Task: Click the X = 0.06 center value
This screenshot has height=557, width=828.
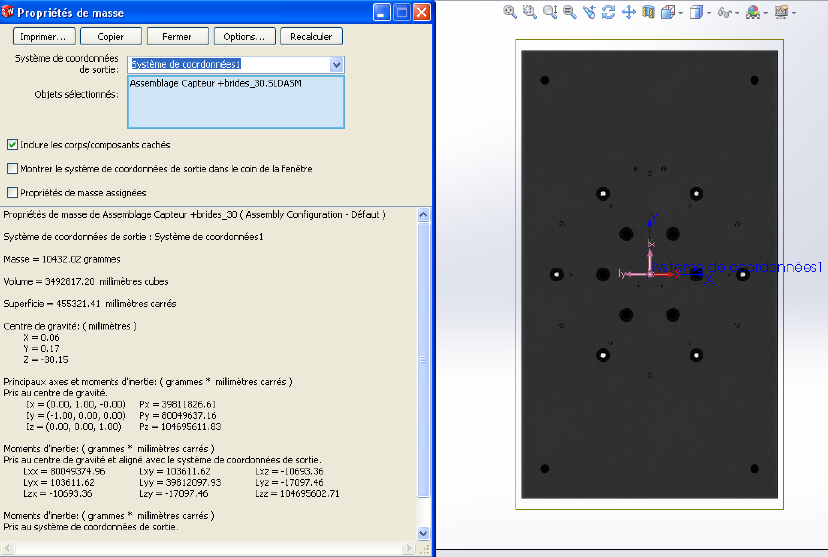Action: click(x=41, y=337)
